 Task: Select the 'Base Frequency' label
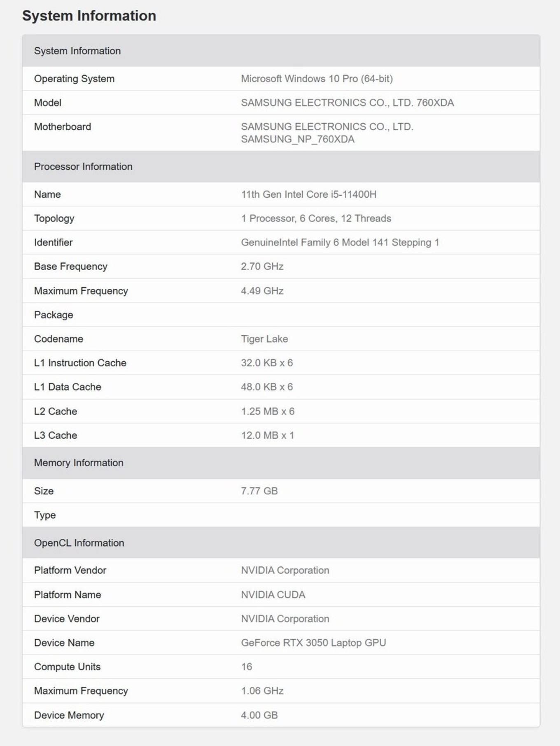coord(70,267)
